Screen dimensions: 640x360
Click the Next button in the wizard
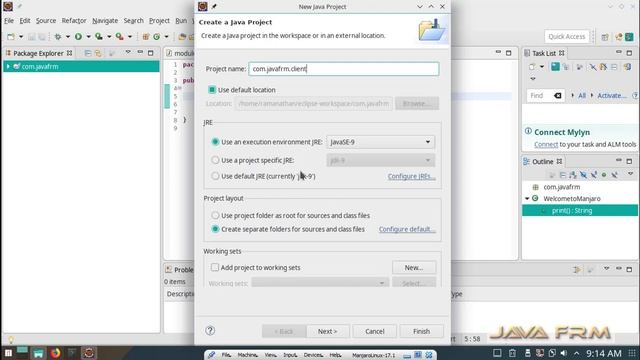point(328,331)
